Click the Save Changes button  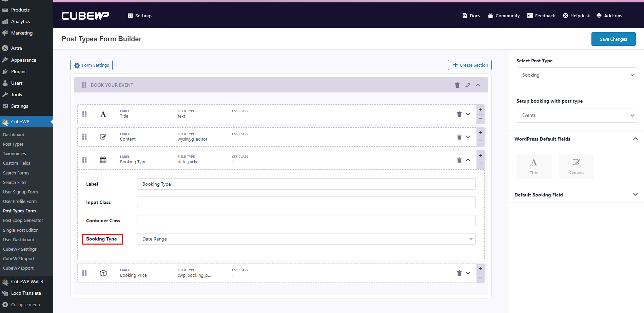click(613, 39)
